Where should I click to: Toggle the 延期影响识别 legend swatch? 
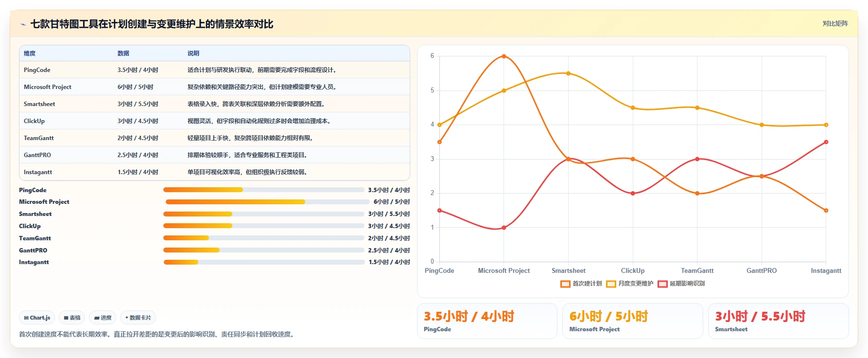662,284
